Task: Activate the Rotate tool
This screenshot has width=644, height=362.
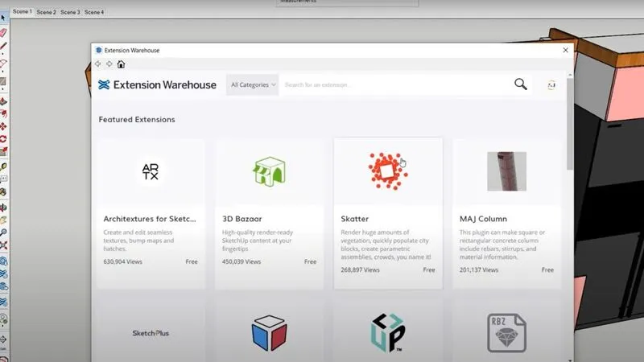Action: (3, 138)
